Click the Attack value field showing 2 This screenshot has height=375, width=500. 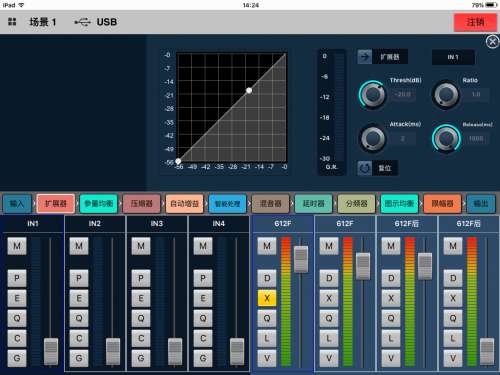(403, 139)
